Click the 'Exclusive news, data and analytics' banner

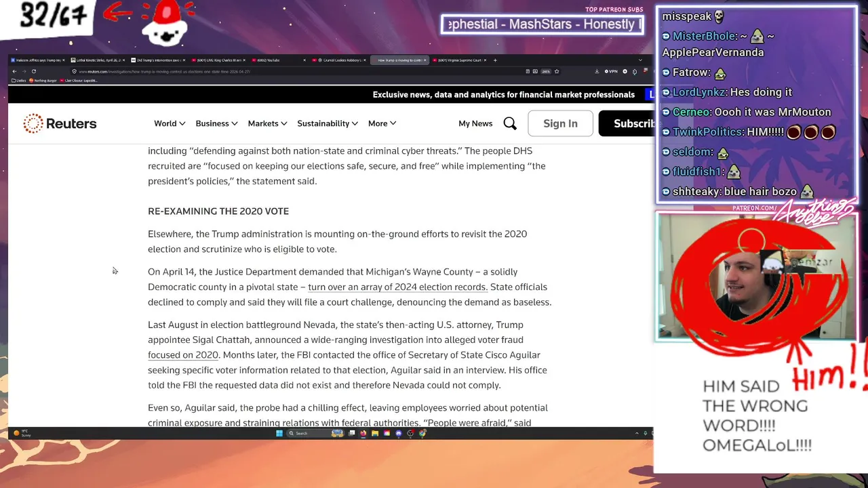click(503, 94)
